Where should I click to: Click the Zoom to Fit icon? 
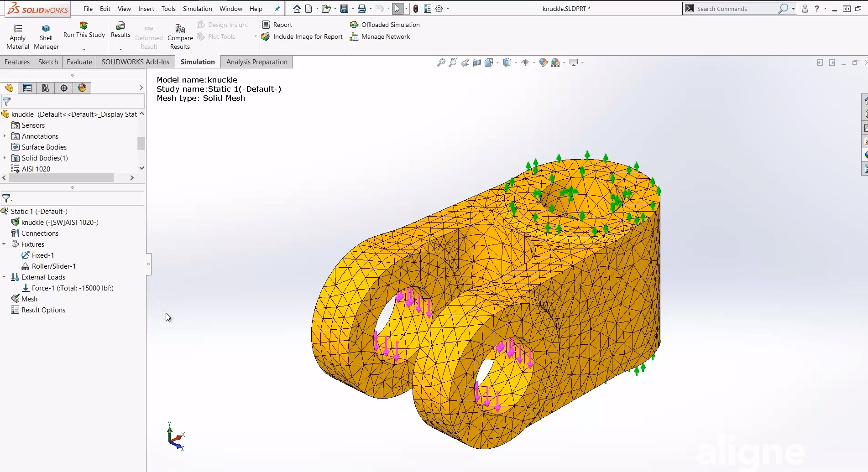pos(441,62)
